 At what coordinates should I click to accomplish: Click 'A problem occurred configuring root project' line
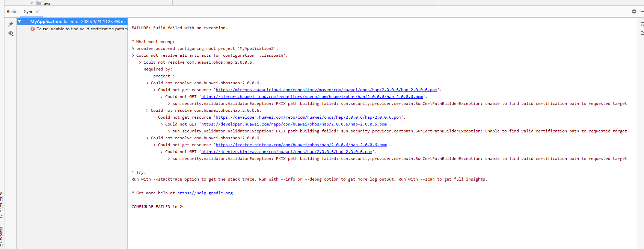click(205, 48)
